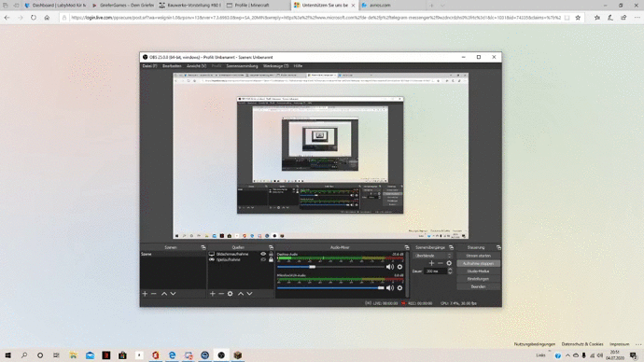This screenshot has height=362, width=644.
Task: Toggle visibility of Spielaufnahme source
Action: click(263, 259)
